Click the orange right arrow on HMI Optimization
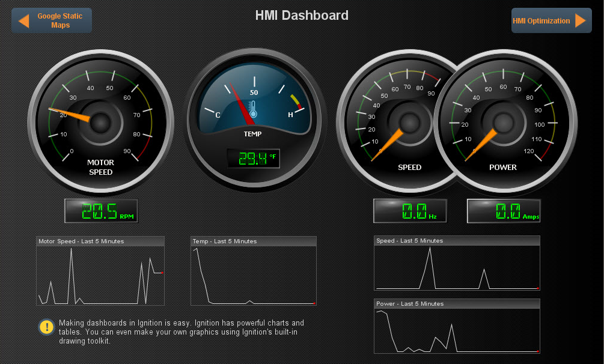 [579, 20]
